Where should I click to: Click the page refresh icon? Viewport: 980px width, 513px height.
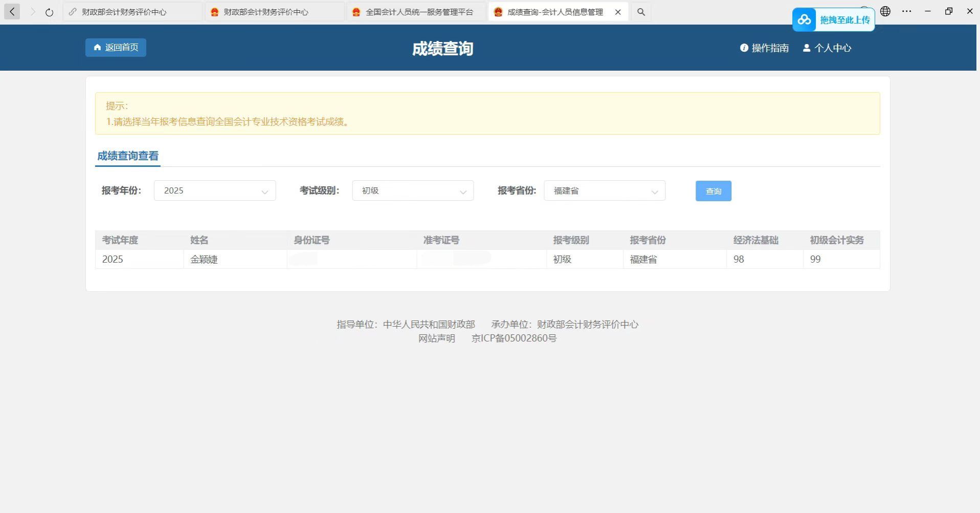49,12
